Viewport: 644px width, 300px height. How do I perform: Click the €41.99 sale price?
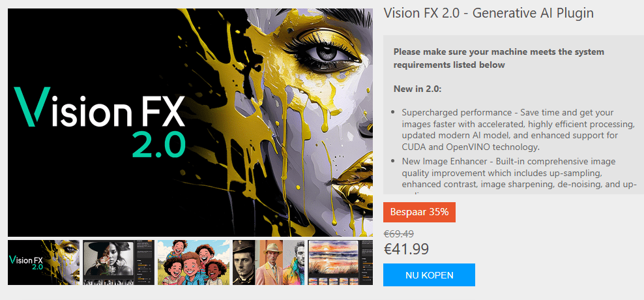click(x=406, y=249)
